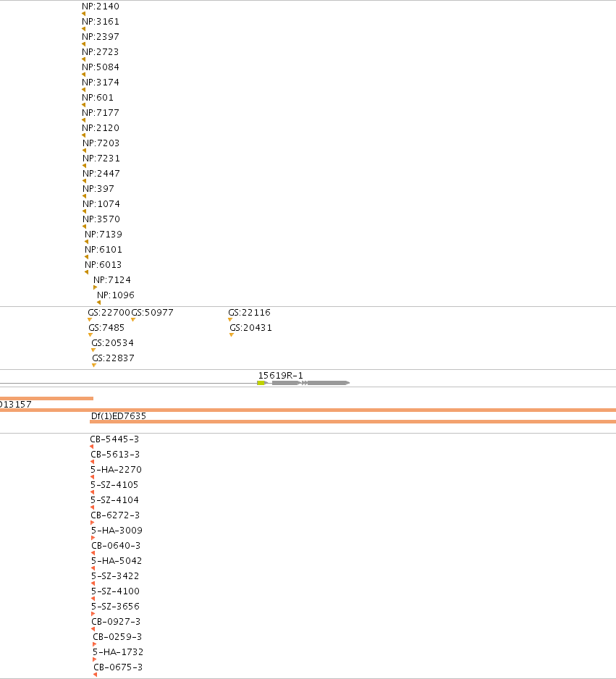Click the 5-HA-2270 label

(116, 469)
